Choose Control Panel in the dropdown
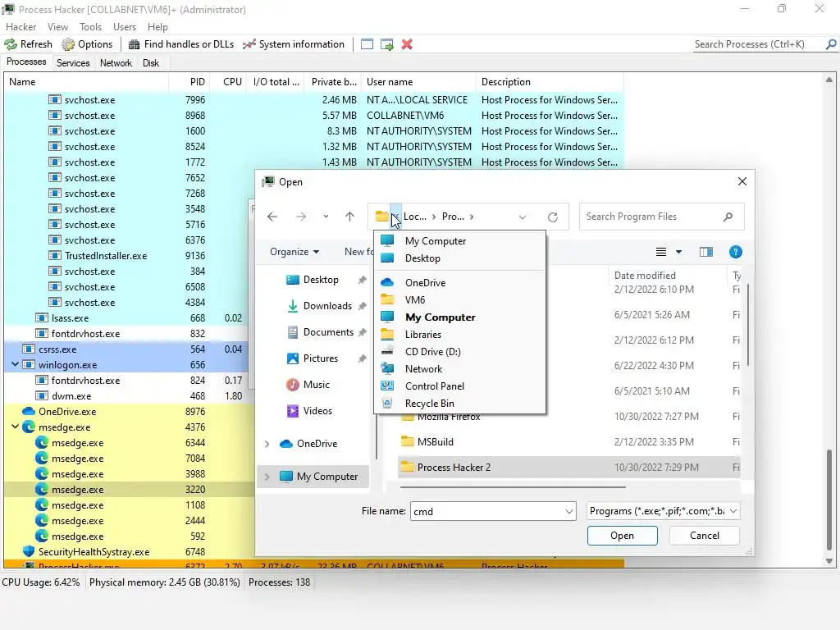840x630 pixels. coord(459,386)
